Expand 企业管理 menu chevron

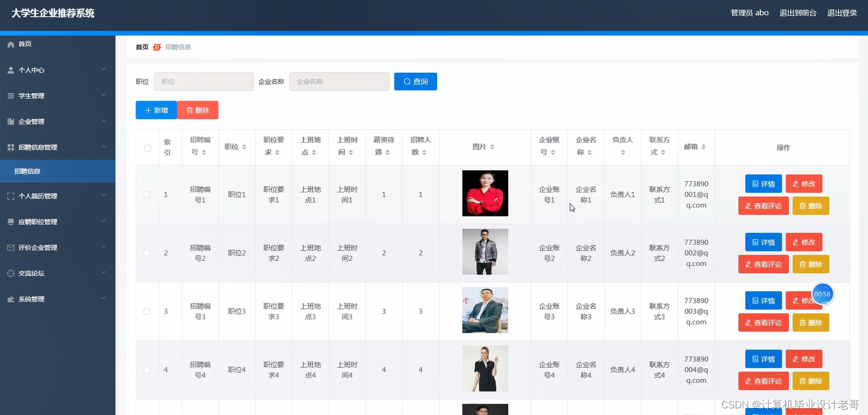103,121
